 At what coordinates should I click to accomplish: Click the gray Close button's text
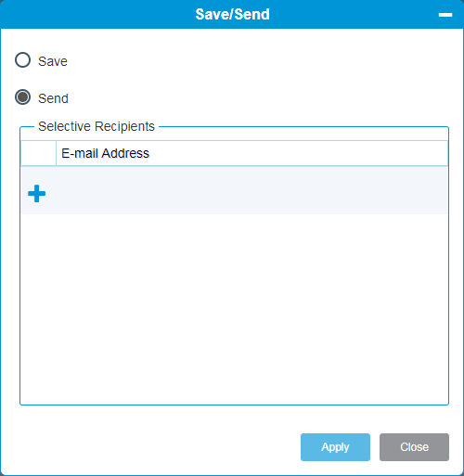click(414, 447)
